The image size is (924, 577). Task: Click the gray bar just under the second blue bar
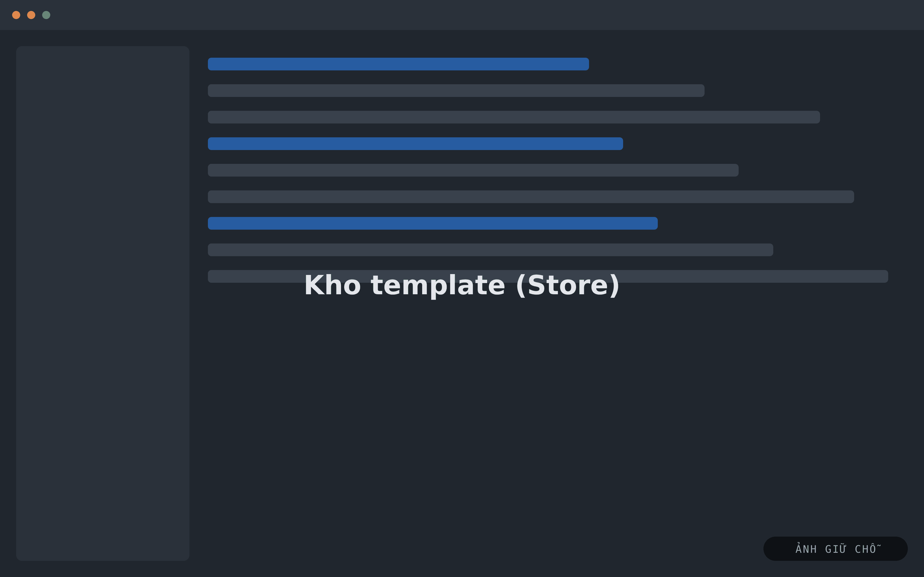tap(473, 170)
